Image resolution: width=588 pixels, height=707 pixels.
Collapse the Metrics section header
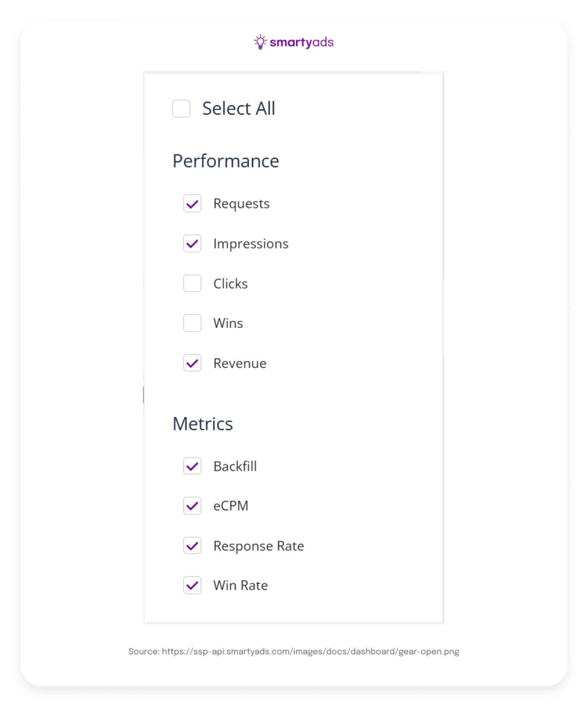203,424
